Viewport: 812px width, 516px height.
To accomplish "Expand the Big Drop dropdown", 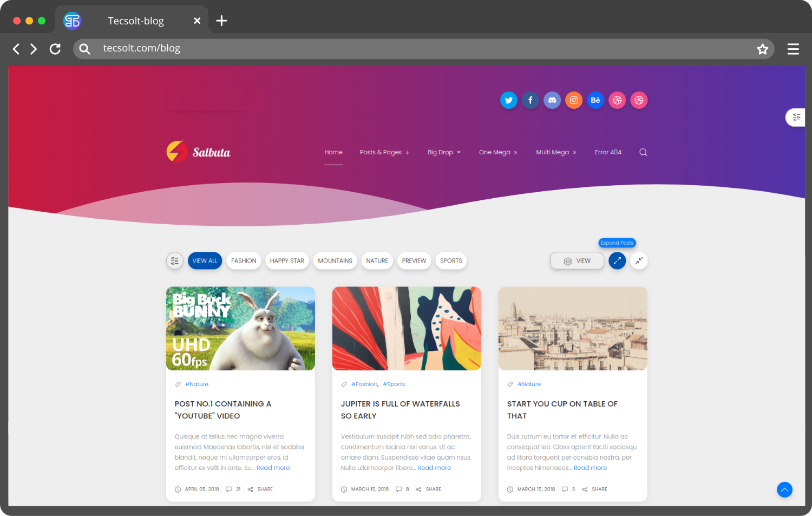I will 444,152.
